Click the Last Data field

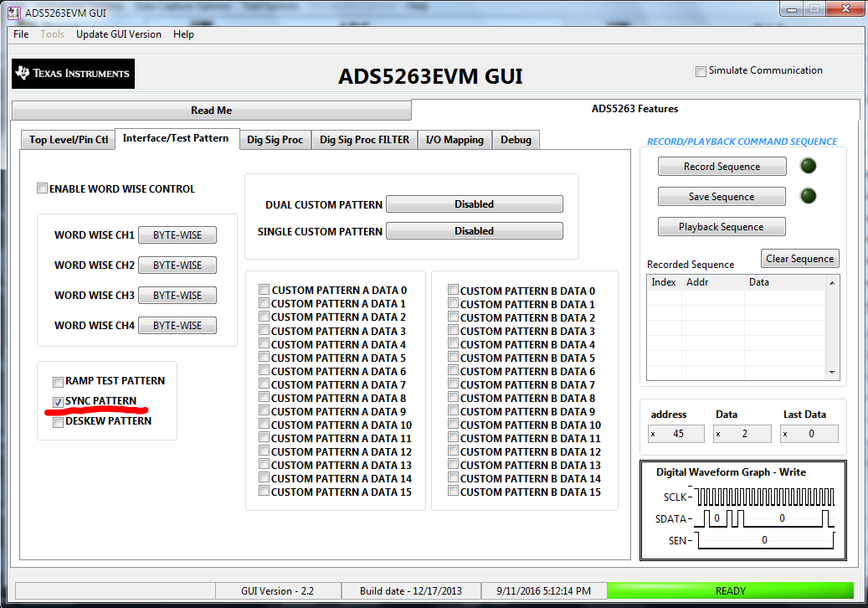(809, 434)
